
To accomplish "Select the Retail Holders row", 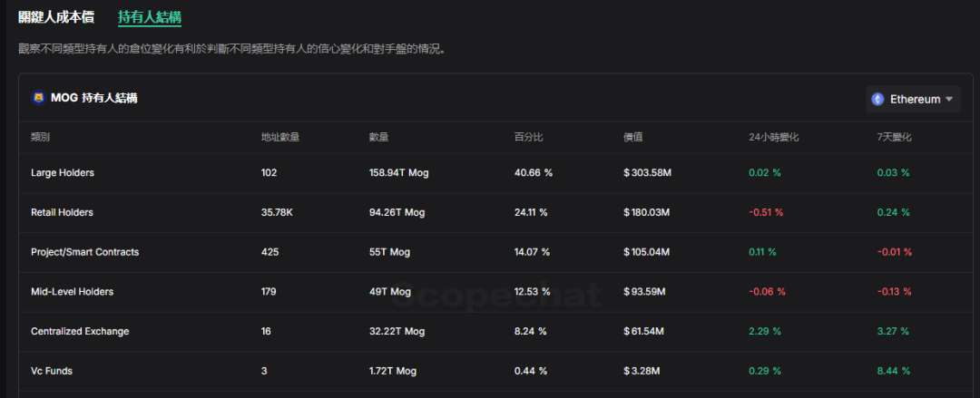I will pos(62,212).
